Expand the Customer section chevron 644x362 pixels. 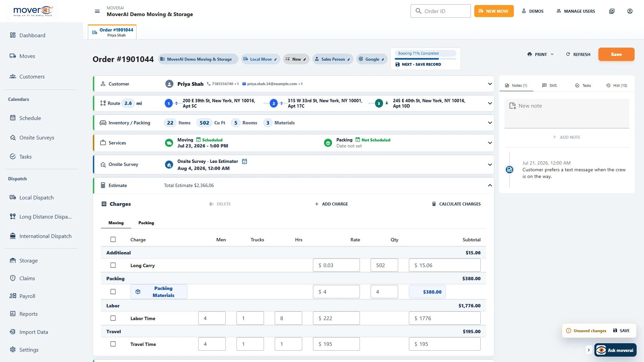click(490, 84)
